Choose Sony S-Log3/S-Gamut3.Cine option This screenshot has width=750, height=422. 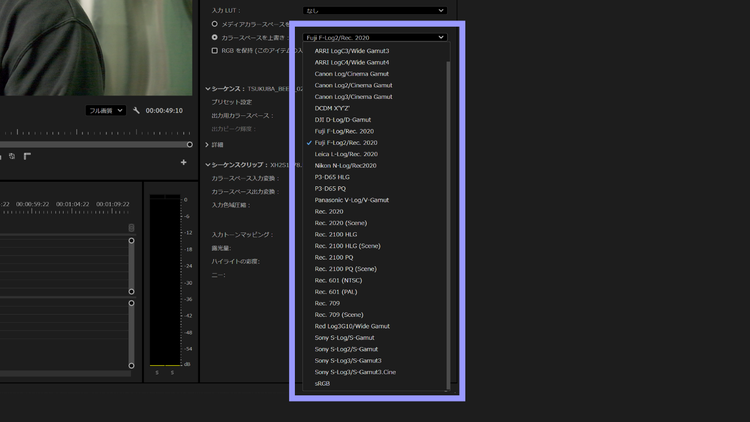coord(355,372)
